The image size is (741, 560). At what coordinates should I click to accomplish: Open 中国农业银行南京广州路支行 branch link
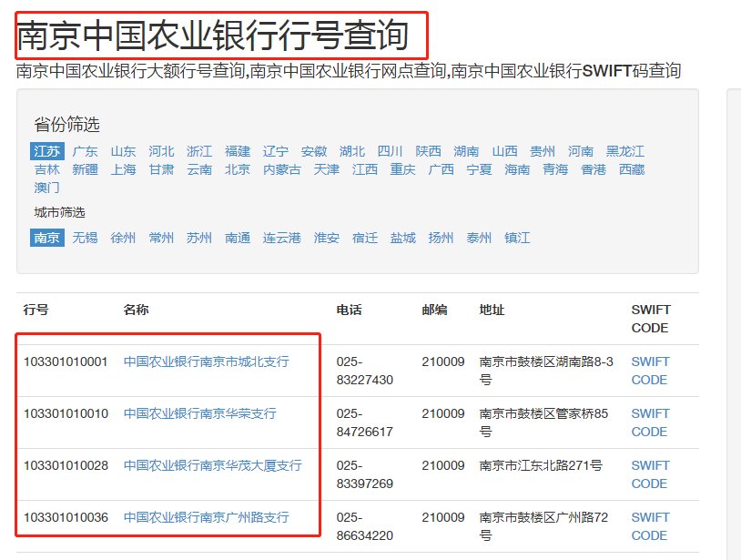point(206,517)
